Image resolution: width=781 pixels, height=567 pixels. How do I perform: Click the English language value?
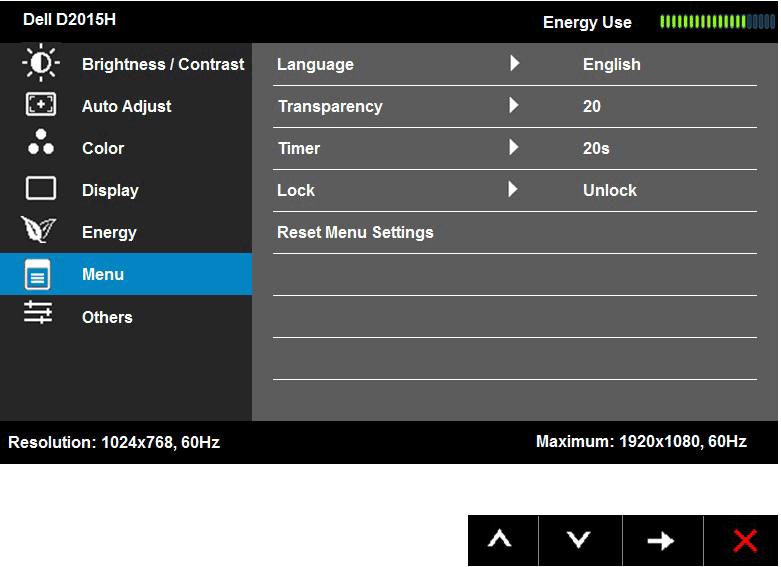click(612, 64)
